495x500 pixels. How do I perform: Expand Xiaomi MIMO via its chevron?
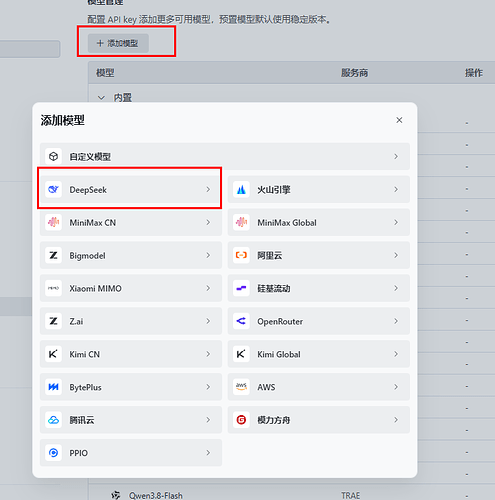[x=208, y=288]
